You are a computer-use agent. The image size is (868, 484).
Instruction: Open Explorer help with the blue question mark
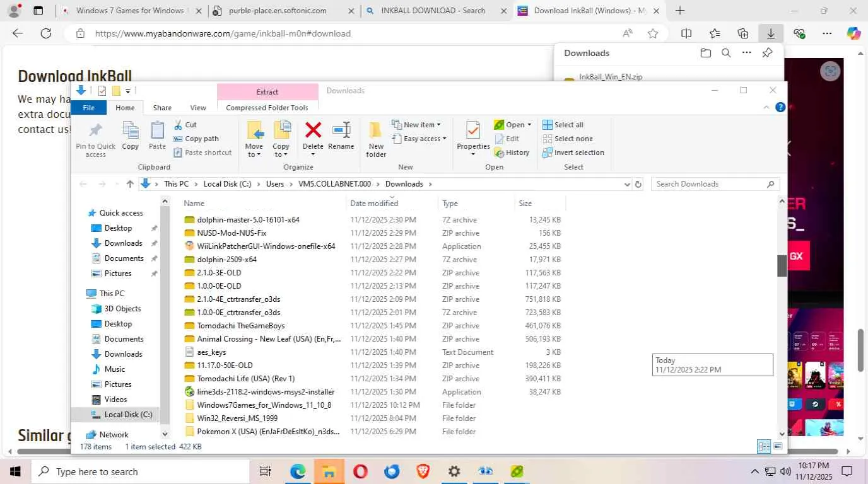pyautogui.click(x=780, y=107)
